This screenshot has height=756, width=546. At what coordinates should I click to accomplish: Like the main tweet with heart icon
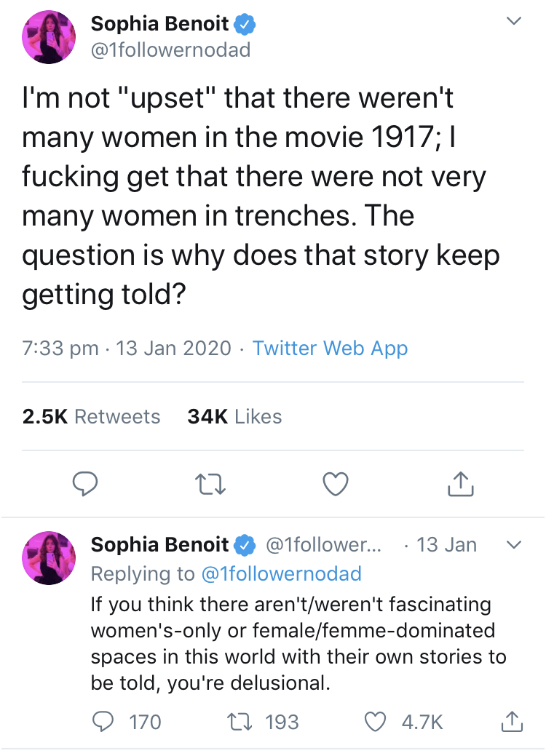click(x=336, y=483)
